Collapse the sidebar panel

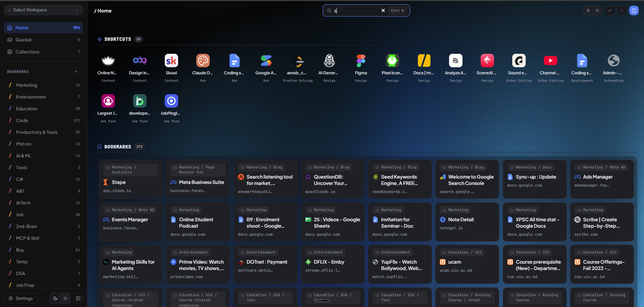coord(78,298)
